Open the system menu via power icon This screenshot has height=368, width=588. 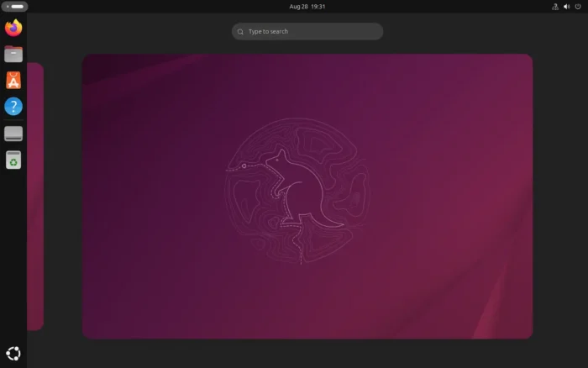(x=578, y=6)
